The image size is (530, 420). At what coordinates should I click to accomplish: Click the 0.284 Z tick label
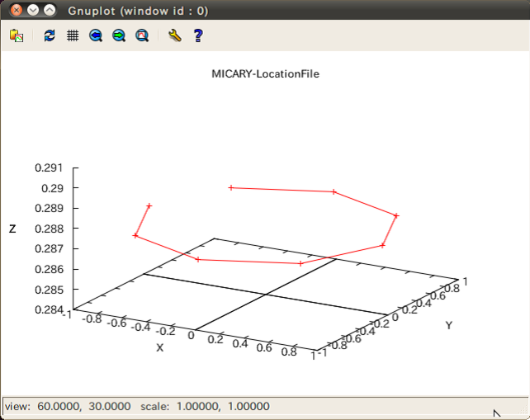click(x=49, y=309)
